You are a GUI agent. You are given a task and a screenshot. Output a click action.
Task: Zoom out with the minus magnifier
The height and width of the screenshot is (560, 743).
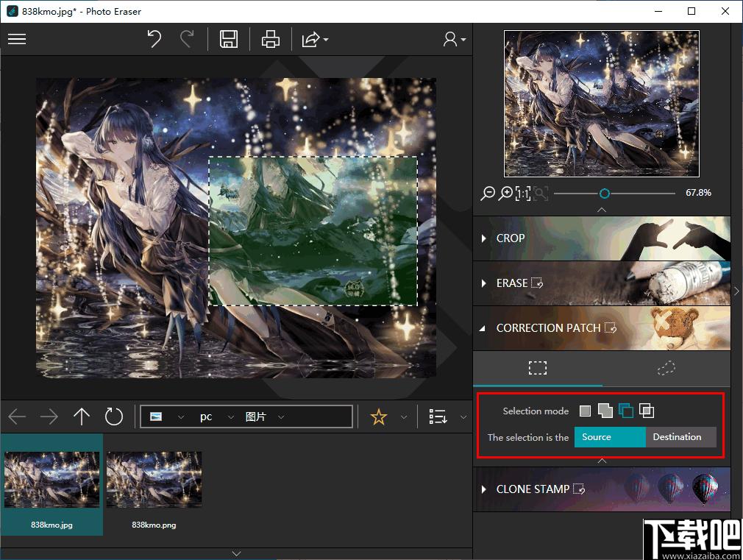pos(488,193)
